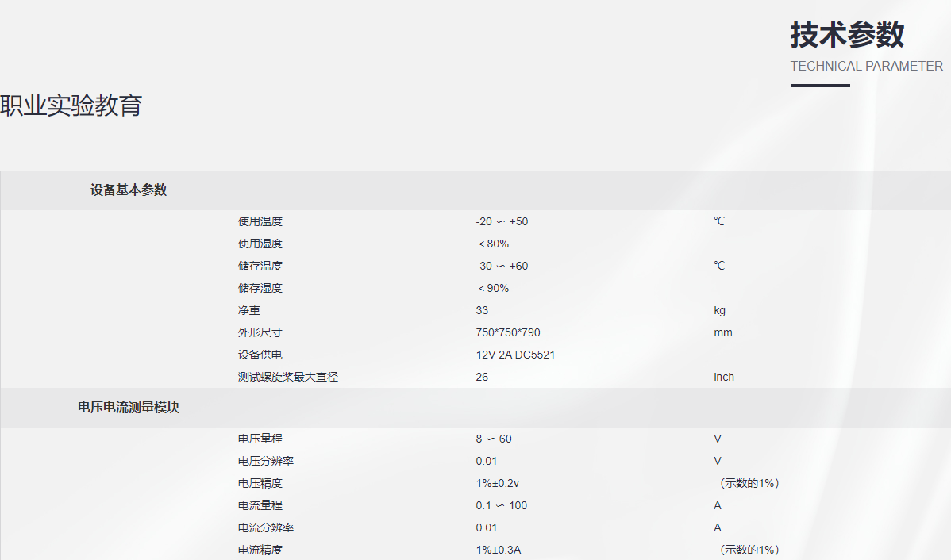Click the 1%±0.2v voltage accuracy value
951x560 pixels.
click(498, 483)
